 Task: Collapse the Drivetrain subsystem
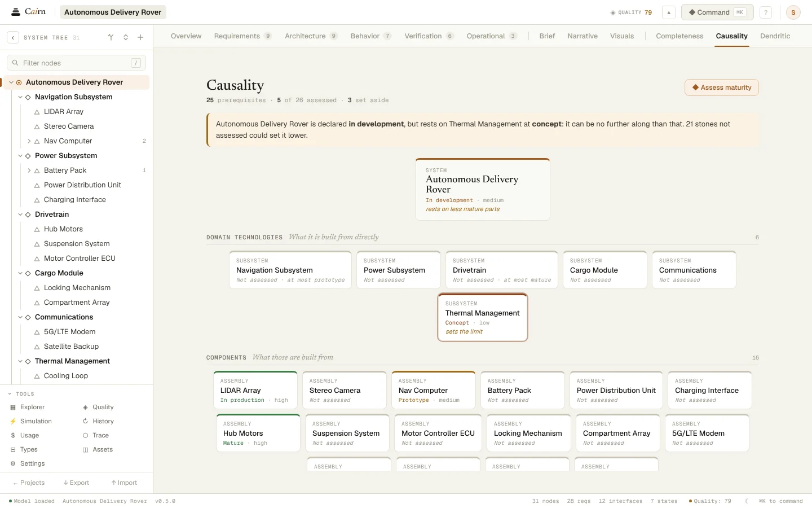pos(20,214)
